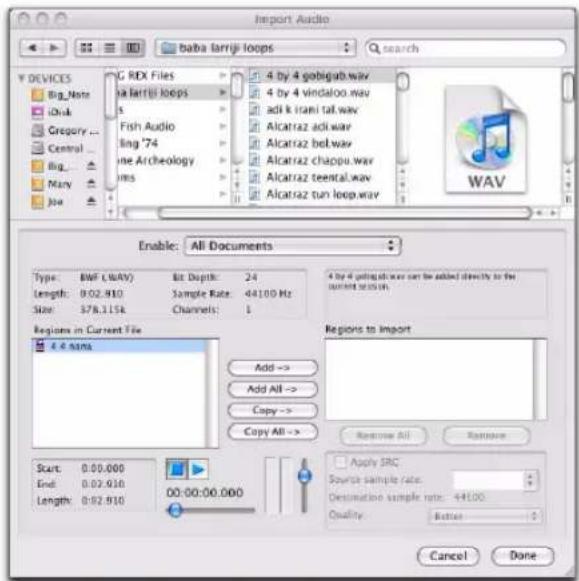Play the audio preview
Image resolution: width=579 pixels, height=581 pixels.
pos(198,469)
